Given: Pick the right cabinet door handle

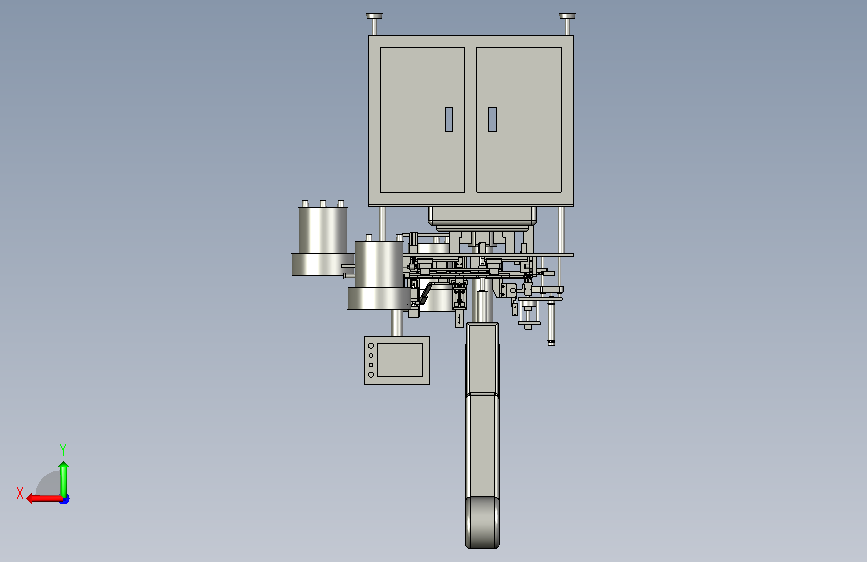Looking at the screenshot, I should click(492, 119).
